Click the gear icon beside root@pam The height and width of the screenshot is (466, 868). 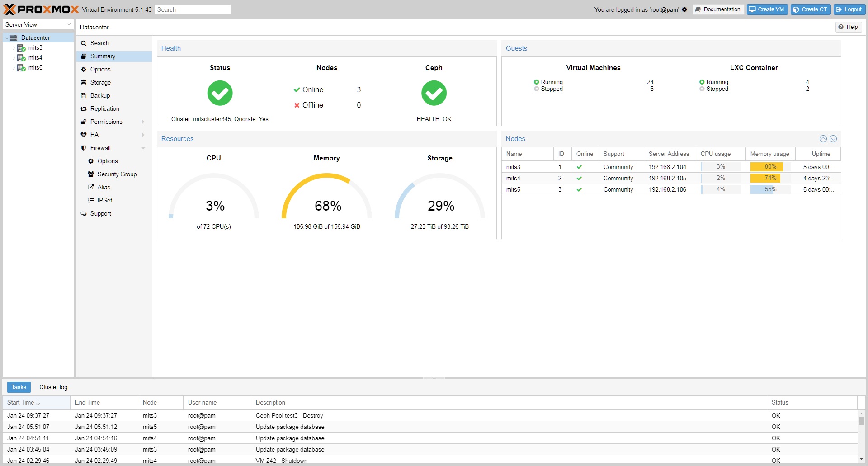(x=684, y=9)
